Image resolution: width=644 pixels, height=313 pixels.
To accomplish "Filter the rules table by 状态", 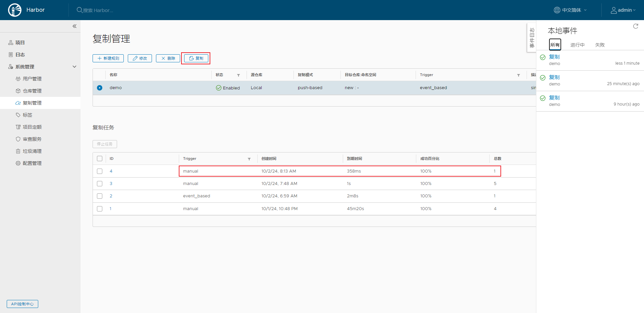I will click(238, 75).
